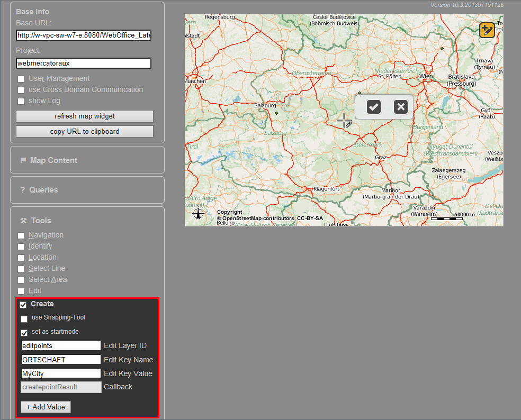This screenshot has height=420, width=521.
Task: Click the Project input field showing webmercatoraux
Action: [x=83, y=63]
